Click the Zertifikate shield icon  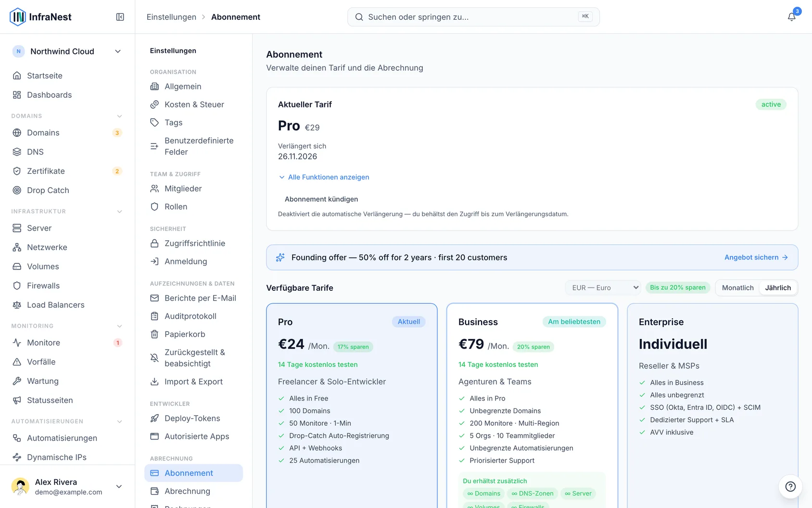(17, 171)
